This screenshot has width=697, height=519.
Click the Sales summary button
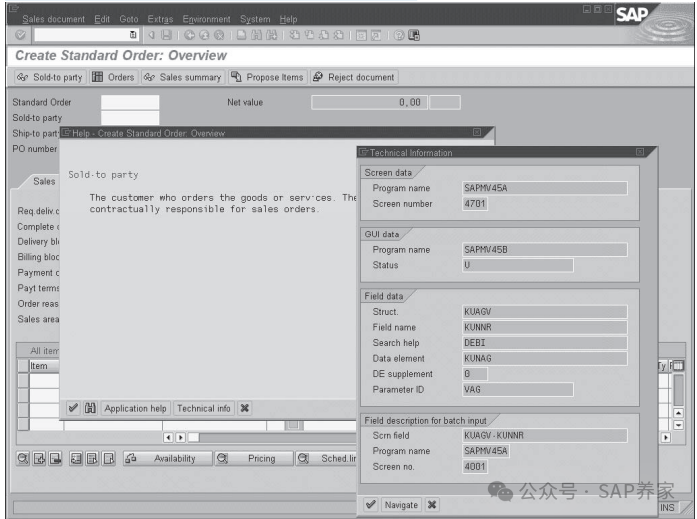pos(183,77)
